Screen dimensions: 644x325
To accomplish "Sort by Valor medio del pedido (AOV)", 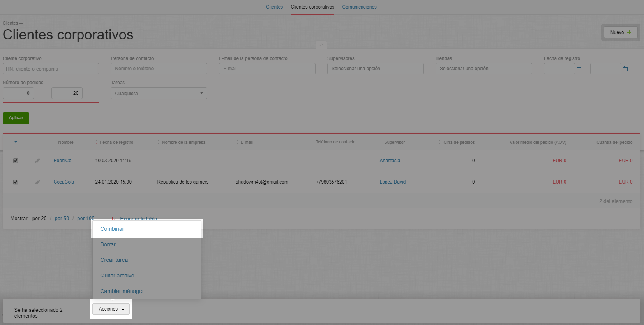I will click(x=535, y=142).
